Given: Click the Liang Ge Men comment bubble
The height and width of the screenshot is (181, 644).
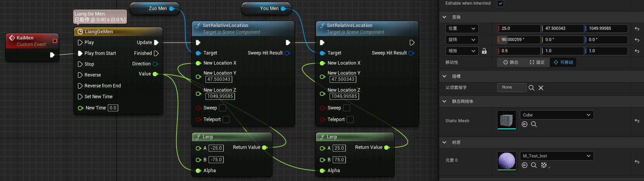Looking at the screenshot, I should coord(100,17).
